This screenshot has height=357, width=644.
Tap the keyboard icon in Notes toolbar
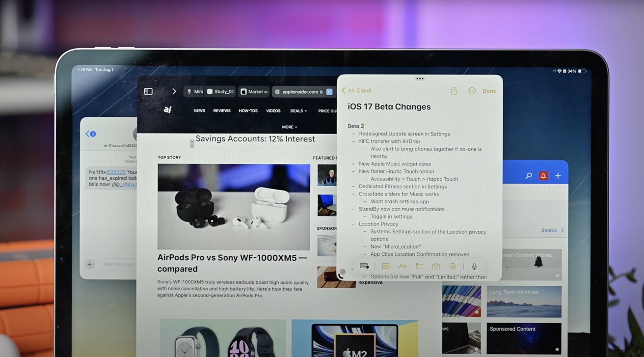(364, 266)
